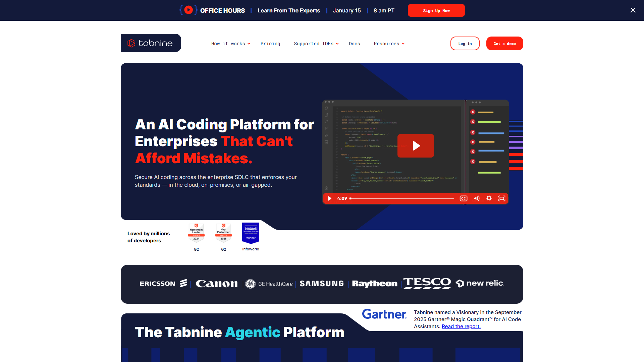Enter fullscreen using the video player icon
The image size is (644, 362).
click(502, 198)
